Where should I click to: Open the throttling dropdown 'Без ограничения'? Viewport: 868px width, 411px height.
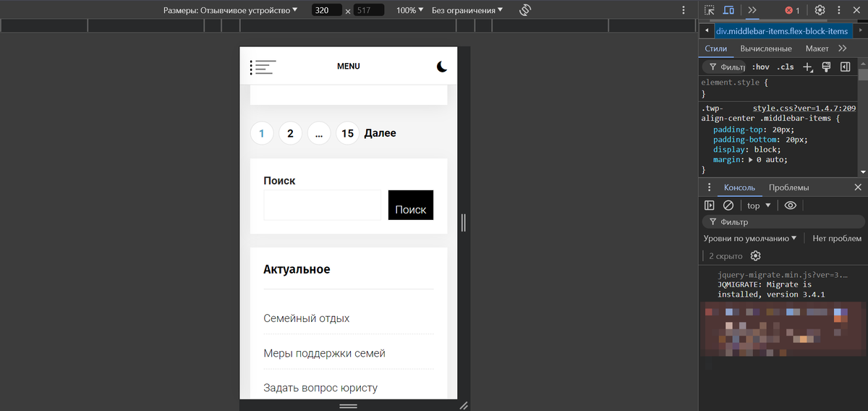[x=467, y=10]
